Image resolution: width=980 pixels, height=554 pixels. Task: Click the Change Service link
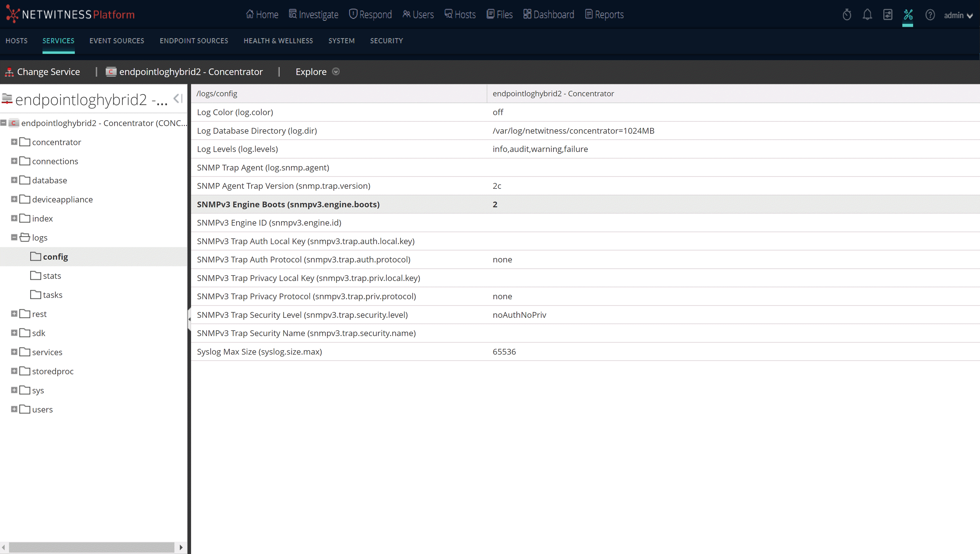tap(48, 72)
